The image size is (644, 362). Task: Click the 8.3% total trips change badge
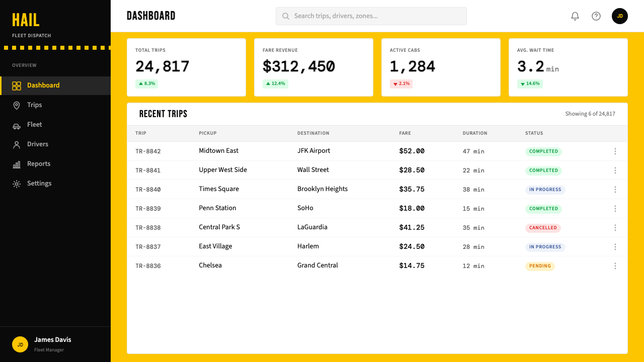(x=146, y=83)
